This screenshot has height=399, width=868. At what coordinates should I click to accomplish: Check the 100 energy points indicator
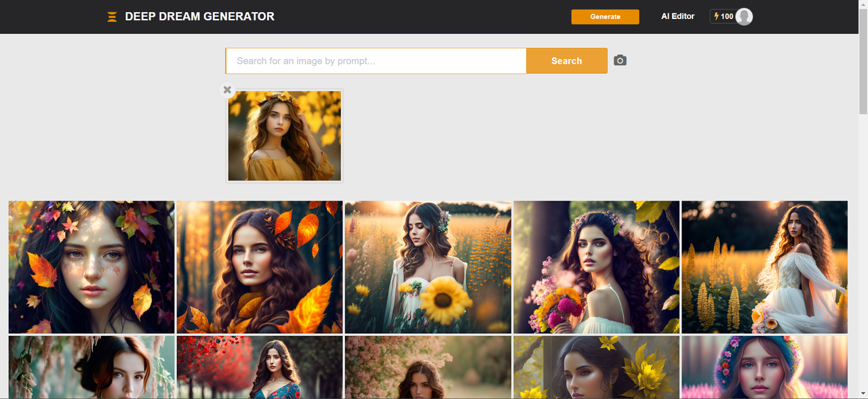pos(723,16)
